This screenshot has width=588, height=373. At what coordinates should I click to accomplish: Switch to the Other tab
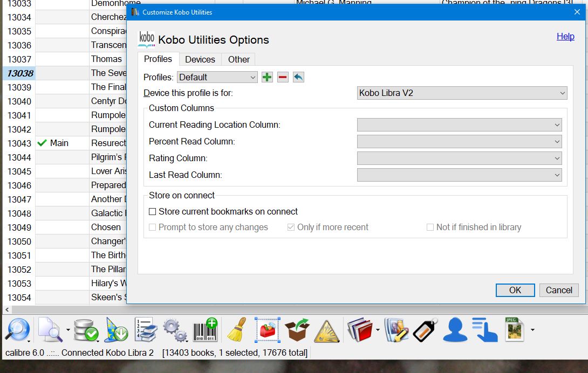[x=239, y=60]
